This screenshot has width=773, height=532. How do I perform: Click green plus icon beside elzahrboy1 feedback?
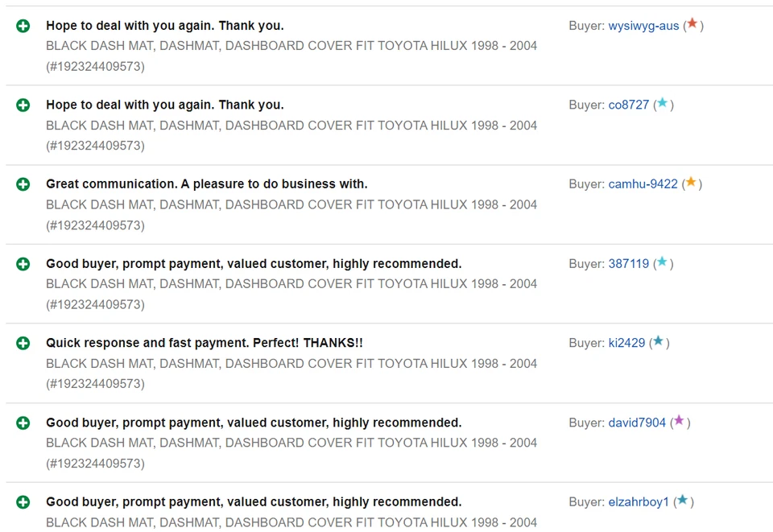pyautogui.click(x=23, y=502)
